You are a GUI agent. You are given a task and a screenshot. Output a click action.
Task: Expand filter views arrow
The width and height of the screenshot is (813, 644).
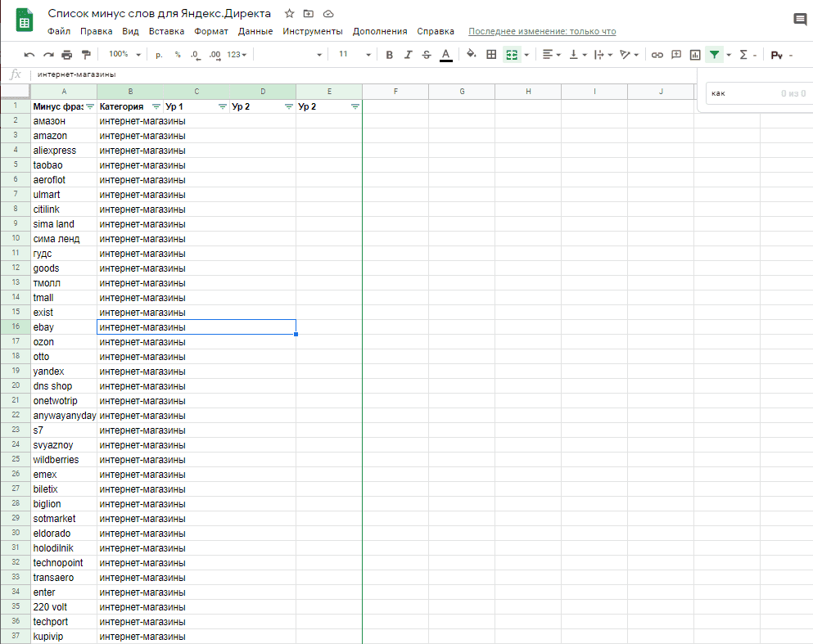pyautogui.click(x=729, y=54)
